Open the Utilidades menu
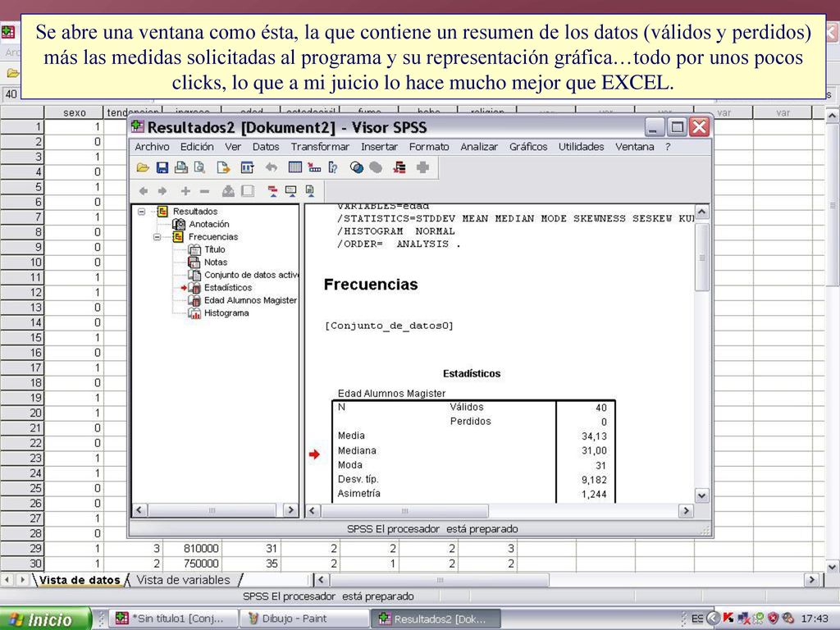Image resolution: width=840 pixels, height=630 pixels. pos(582,147)
